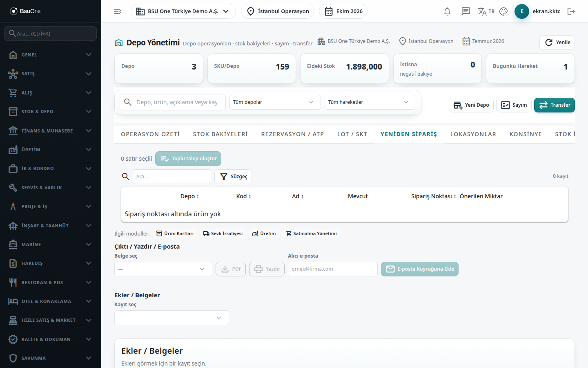
Task: Collapse the sidebar with the menu icon
Action: coord(118,11)
